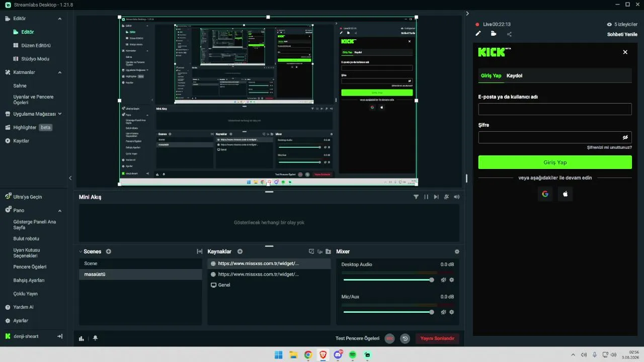Collapse the Scenes panel chevron

point(80,251)
